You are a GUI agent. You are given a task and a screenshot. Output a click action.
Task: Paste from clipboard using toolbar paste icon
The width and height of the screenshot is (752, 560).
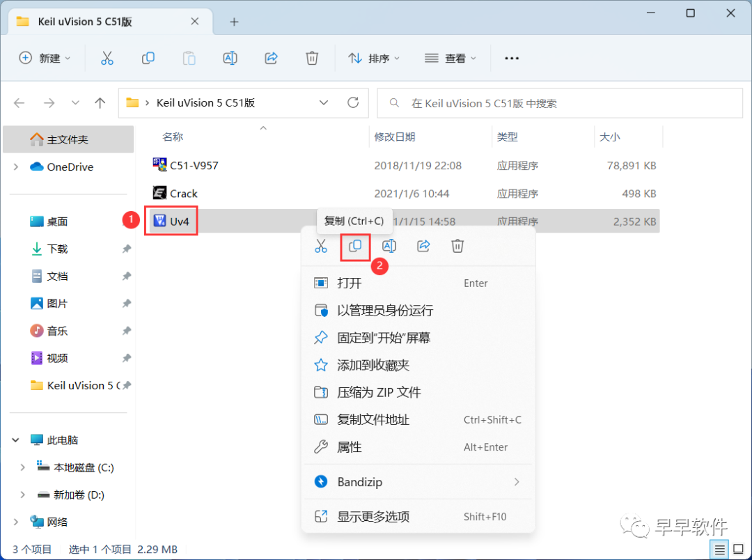pyautogui.click(x=189, y=59)
